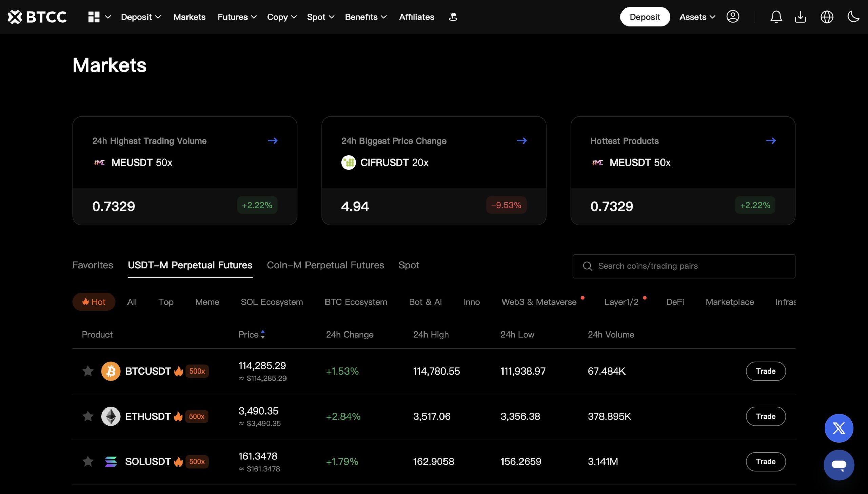Focus the search coins/trading pairs field
The height and width of the screenshot is (494, 868).
684,266
